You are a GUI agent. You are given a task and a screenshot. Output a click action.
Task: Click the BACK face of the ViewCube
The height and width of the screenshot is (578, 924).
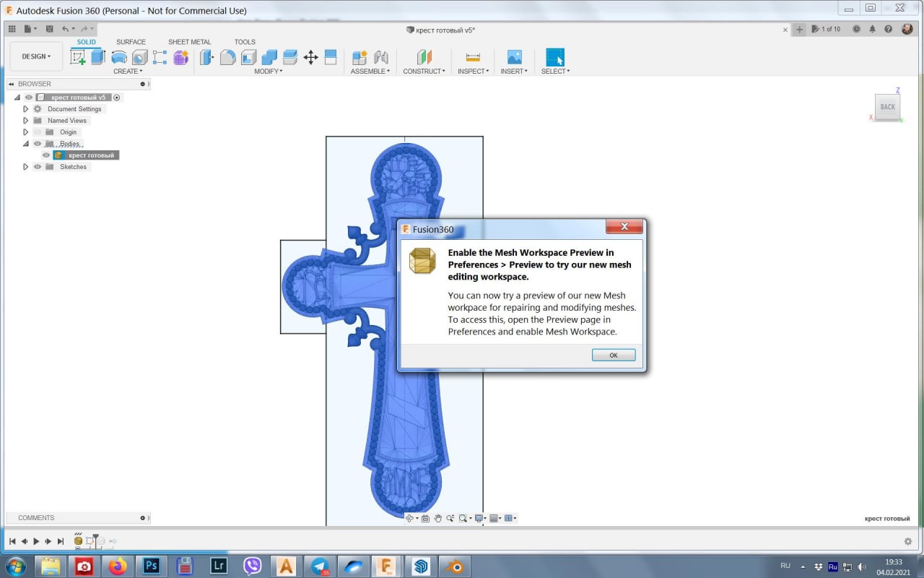[x=888, y=106]
